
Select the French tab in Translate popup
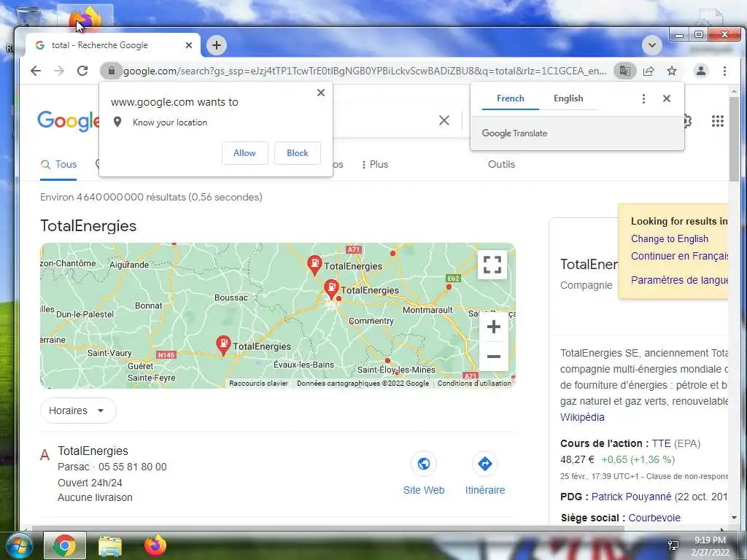[x=510, y=98]
